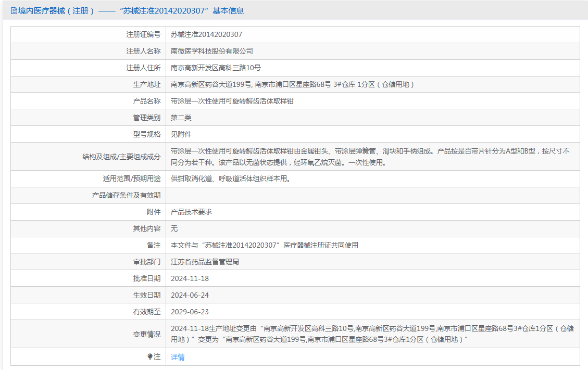Select registration number 苏械注准20142020307 value
The width and height of the screenshot is (588, 370).
(x=207, y=34)
